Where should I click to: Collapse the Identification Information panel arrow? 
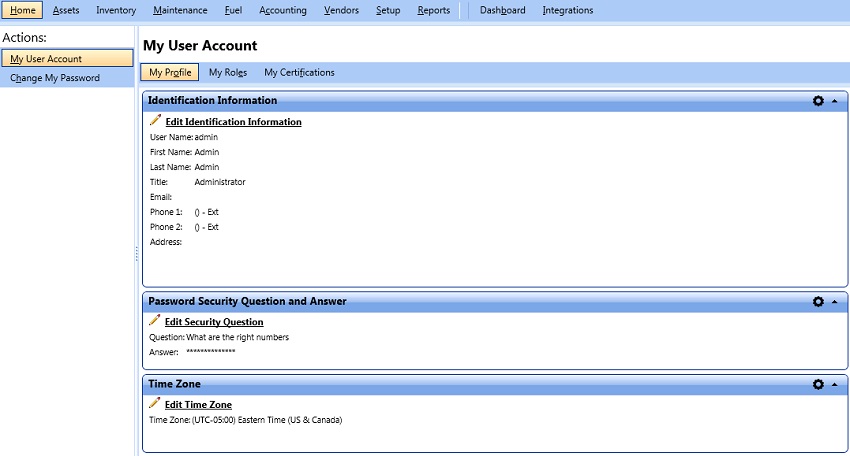(x=835, y=101)
